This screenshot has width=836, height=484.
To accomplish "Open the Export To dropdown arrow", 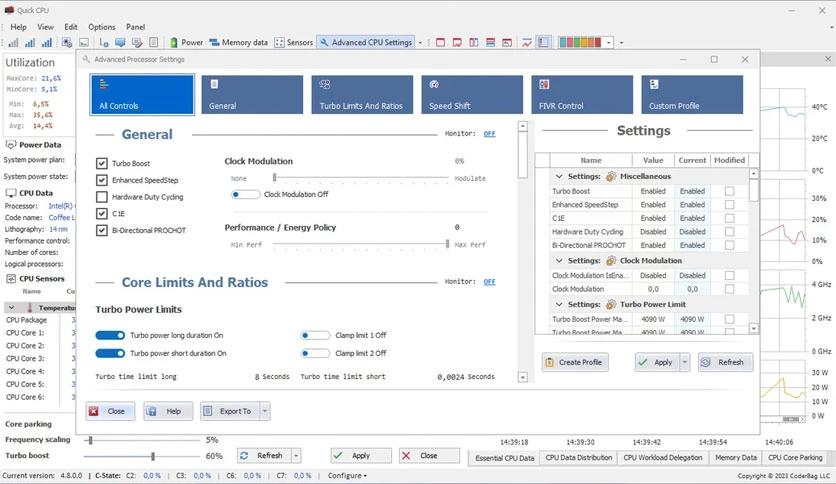I will point(265,412).
